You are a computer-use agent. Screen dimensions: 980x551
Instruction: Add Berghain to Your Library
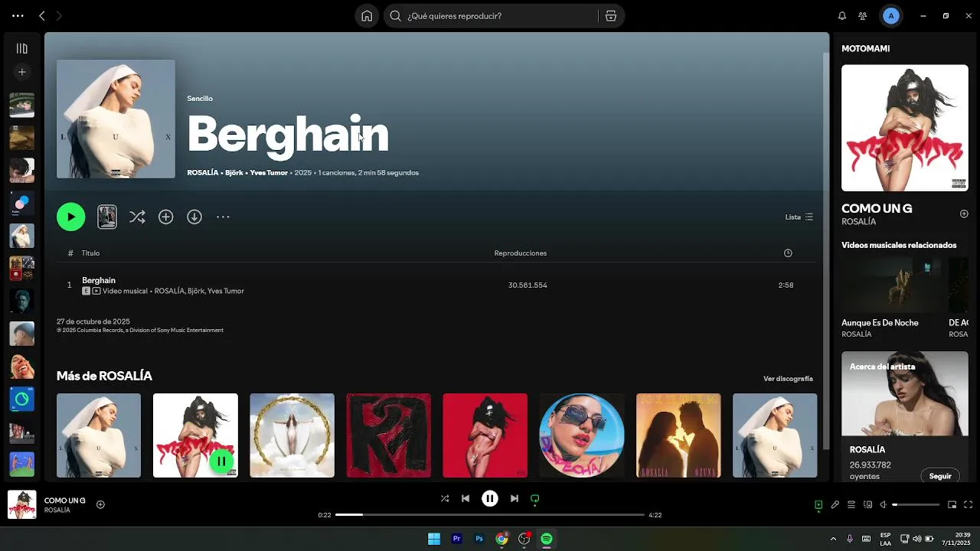(165, 217)
